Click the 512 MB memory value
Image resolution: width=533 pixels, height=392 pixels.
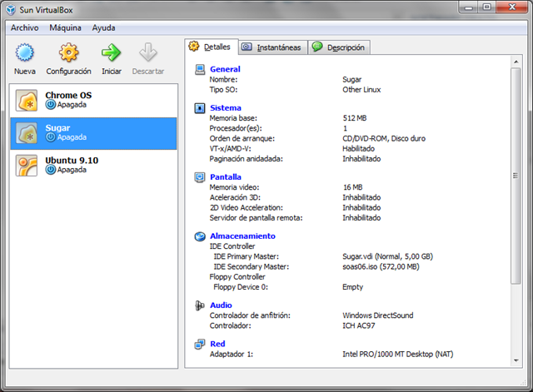pyautogui.click(x=355, y=118)
